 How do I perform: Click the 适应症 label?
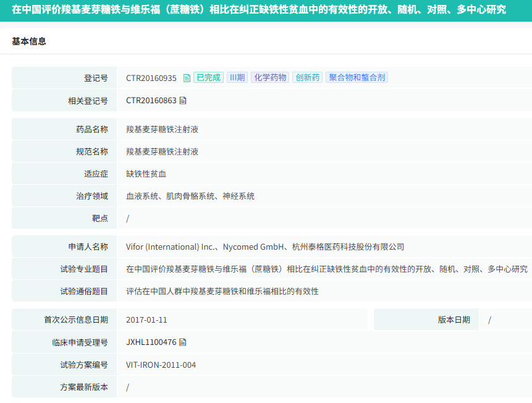(96, 174)
